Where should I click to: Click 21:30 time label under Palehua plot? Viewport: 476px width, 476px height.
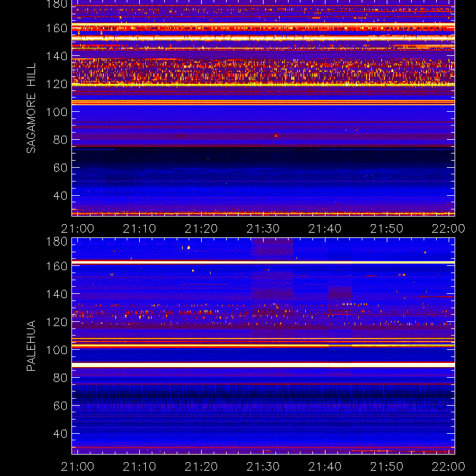pos(263,466)
